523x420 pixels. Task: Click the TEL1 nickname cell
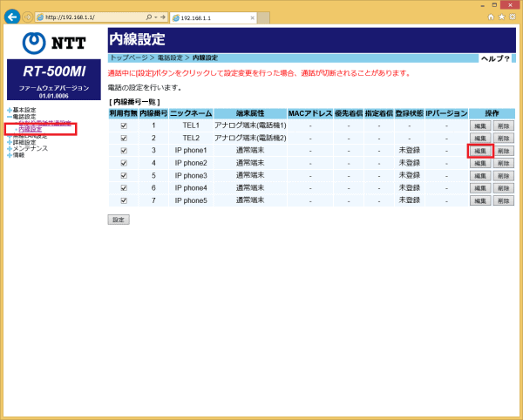click(x=191, y=125)
